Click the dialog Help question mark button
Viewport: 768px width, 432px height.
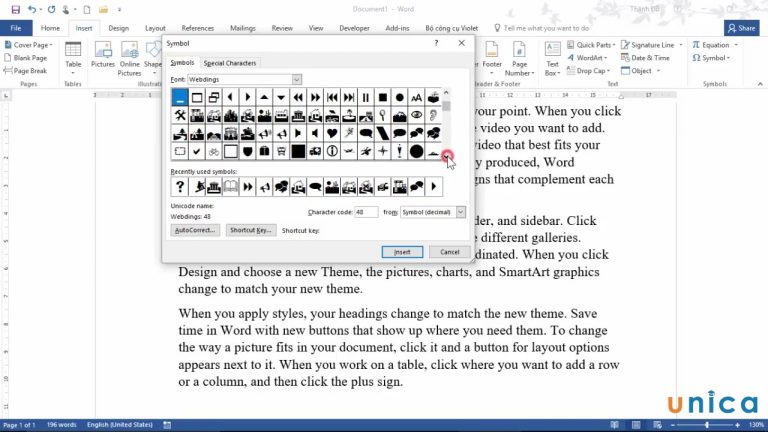[x=436, y=43]
